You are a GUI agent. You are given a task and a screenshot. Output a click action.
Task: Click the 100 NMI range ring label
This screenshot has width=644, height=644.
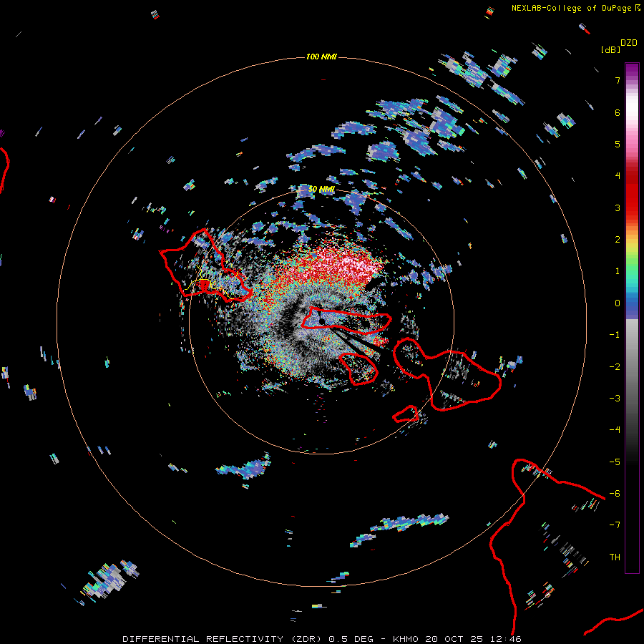pos(321,57)
